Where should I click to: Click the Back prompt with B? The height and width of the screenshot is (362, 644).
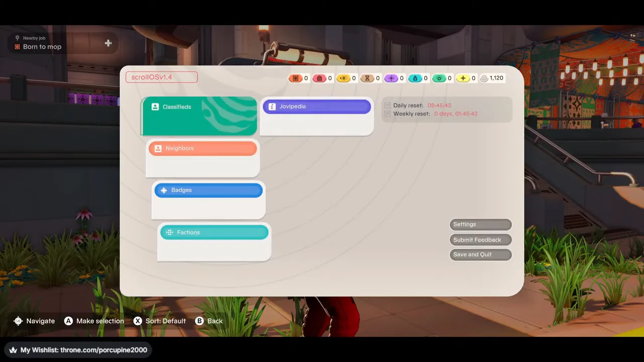pyautogui.click(x=209, y=321)
